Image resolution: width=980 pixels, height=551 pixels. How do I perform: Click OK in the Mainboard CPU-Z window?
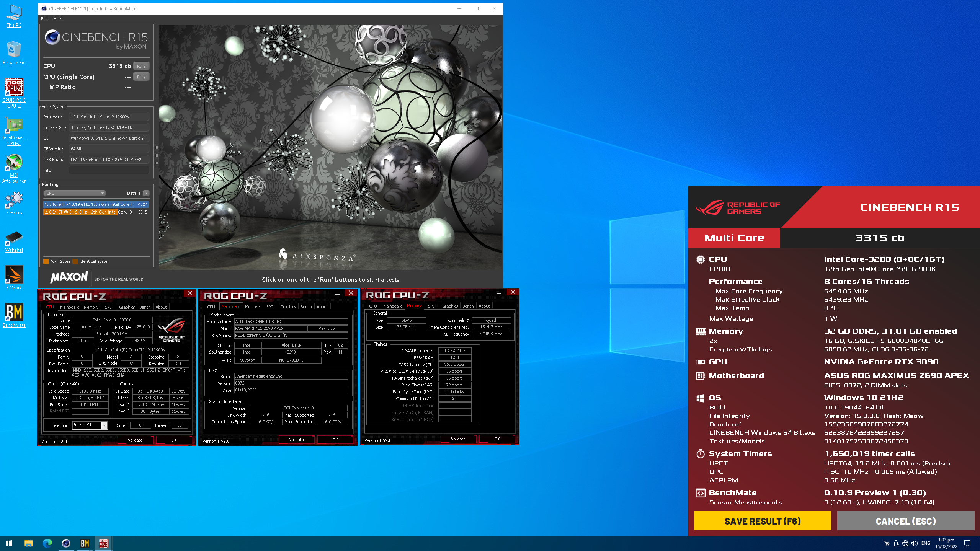[x=335, y=440]
